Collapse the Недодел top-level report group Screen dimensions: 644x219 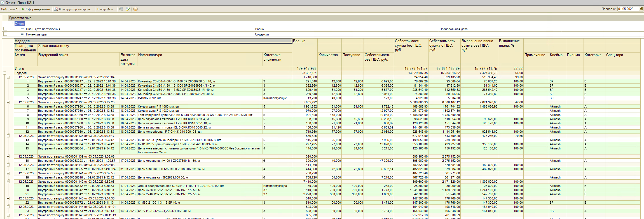pos(4,73)
